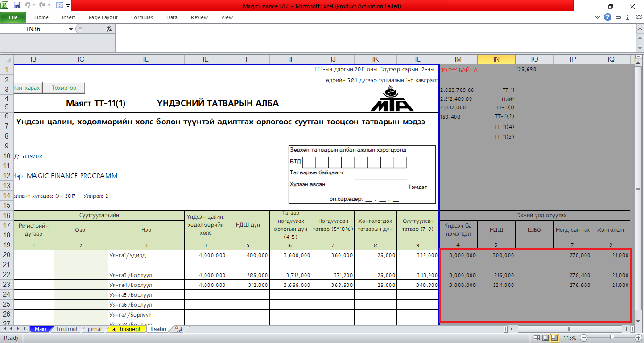Click the Save icon in Quick Access Toolbar

point(17,6)
